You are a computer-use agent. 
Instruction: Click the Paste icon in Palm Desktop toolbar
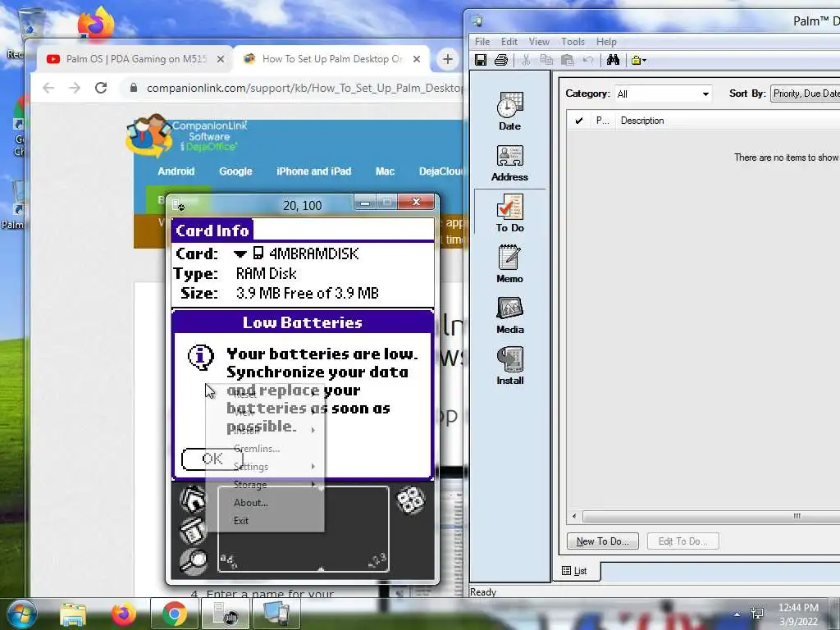pos(568,60)
